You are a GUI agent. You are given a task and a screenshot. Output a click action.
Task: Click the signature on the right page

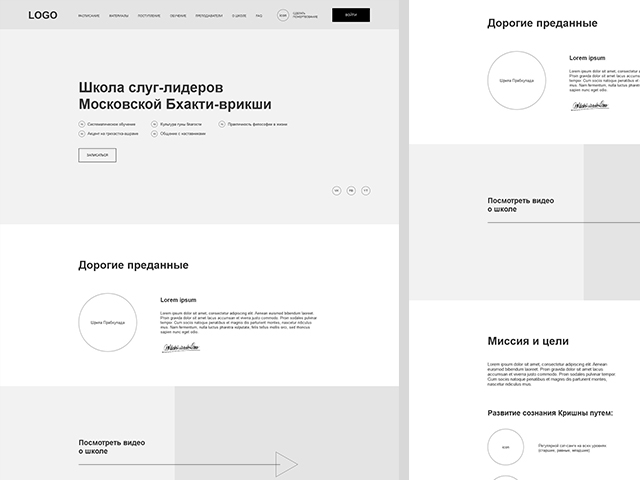tap(590, 105)
